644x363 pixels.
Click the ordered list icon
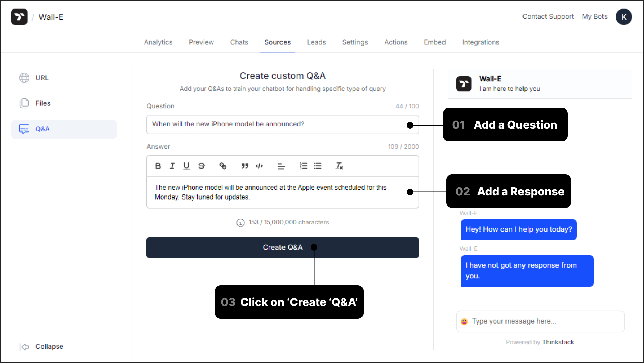point(303,166)
